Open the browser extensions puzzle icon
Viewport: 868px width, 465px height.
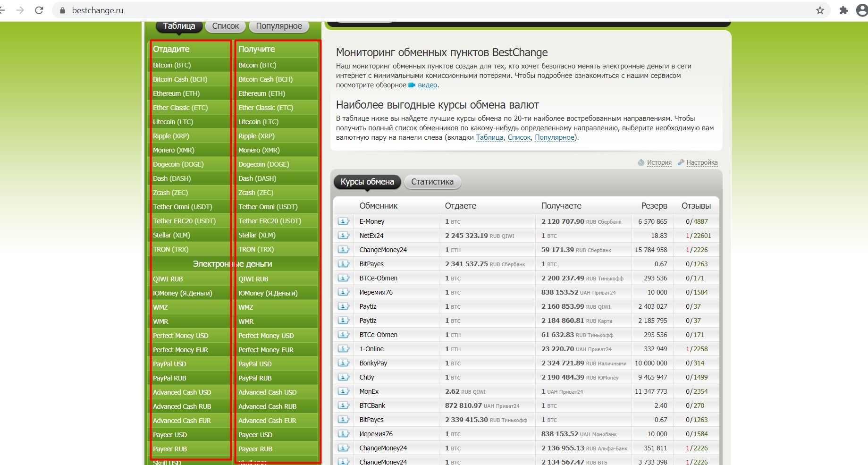pos(843,10)
